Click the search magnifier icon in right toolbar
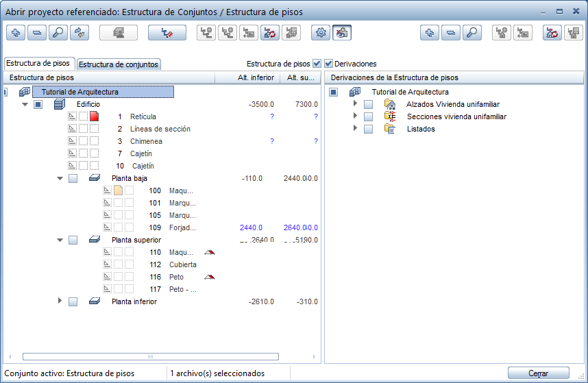The width and height of the screenshot is (588, 383). 471,32
